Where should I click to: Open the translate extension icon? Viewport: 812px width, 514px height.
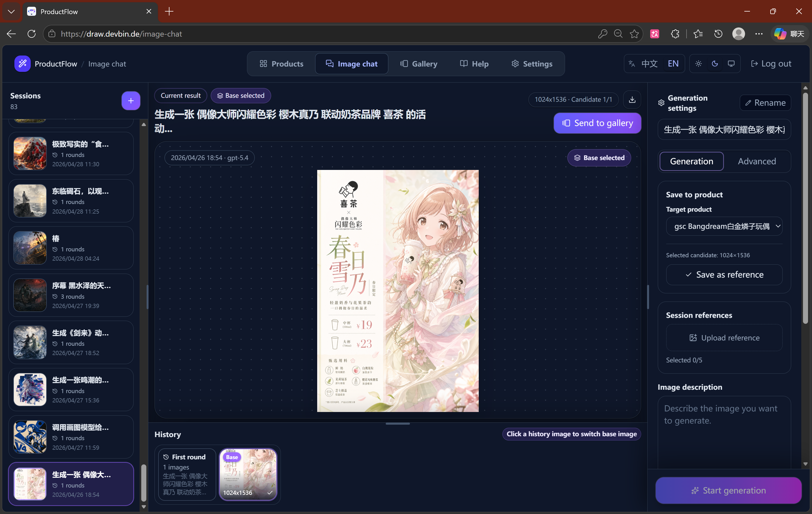click(654, 34)
